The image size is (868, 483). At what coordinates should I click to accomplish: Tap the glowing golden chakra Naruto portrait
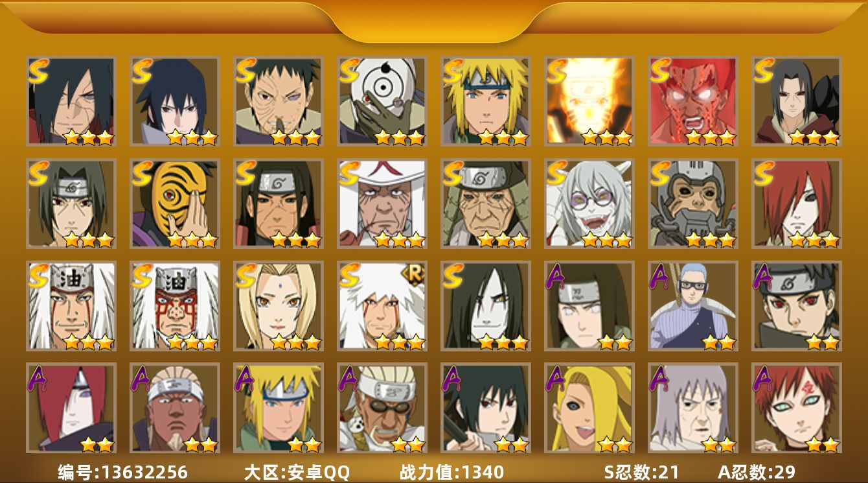click(x=589, y=101)
